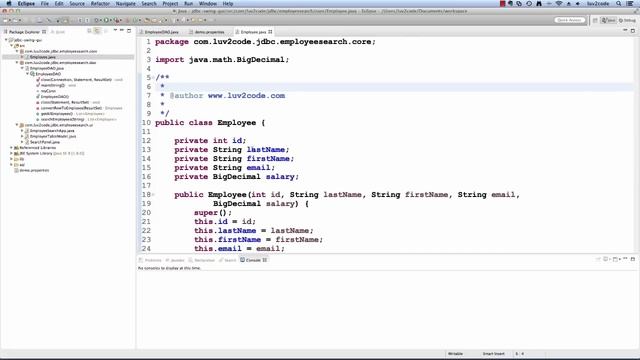This screenshot has height=360, width=640.
Task: Select searchEmployees(String) method in tree
Action: 62,120
